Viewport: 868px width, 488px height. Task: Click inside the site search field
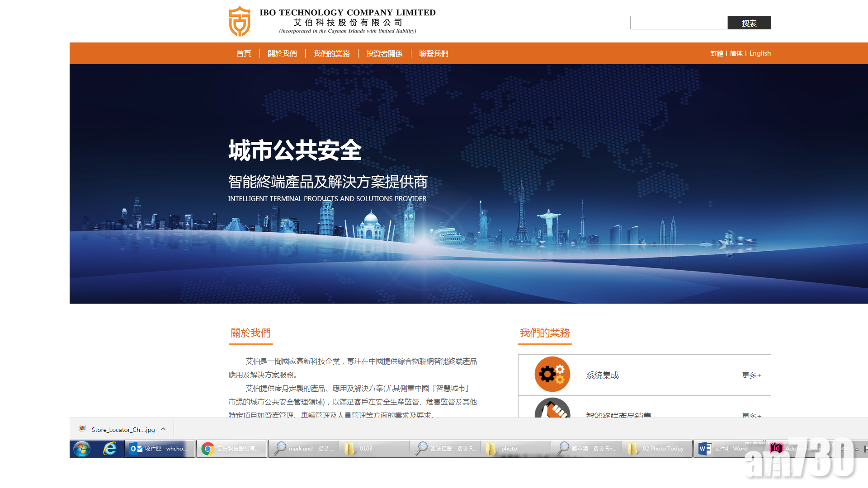tap(679, 23)
